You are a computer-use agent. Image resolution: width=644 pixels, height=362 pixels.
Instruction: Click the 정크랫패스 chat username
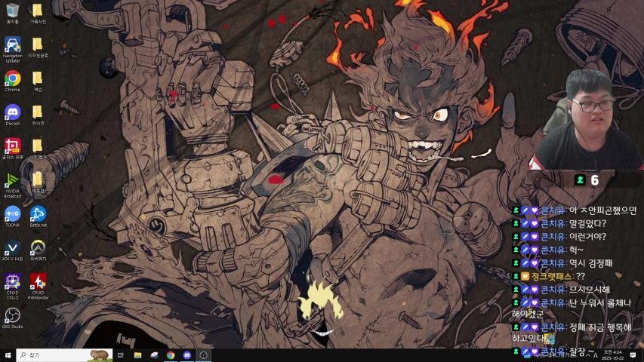coord(552,276)
